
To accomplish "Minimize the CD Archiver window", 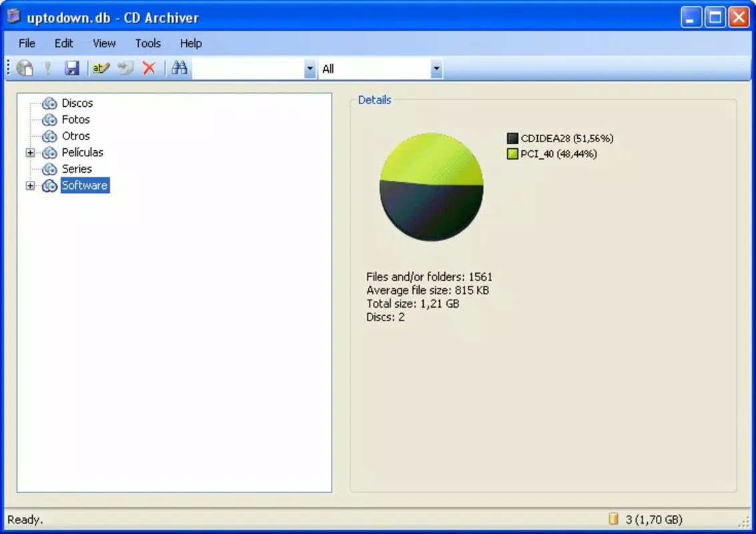I will pos(691,18).
